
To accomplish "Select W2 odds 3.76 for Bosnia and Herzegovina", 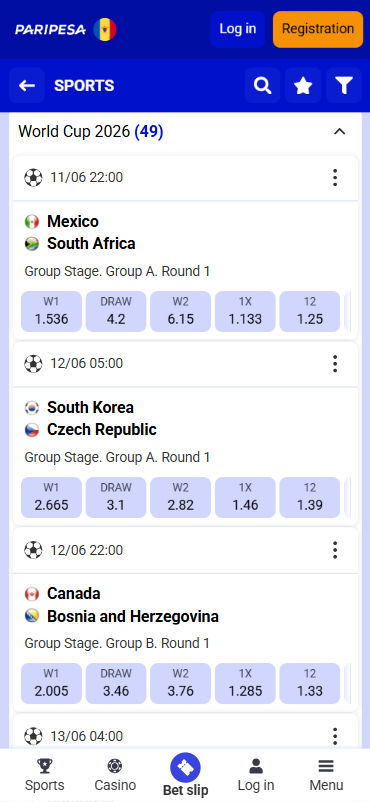I will pyautogui.click(x=180, y=684).
